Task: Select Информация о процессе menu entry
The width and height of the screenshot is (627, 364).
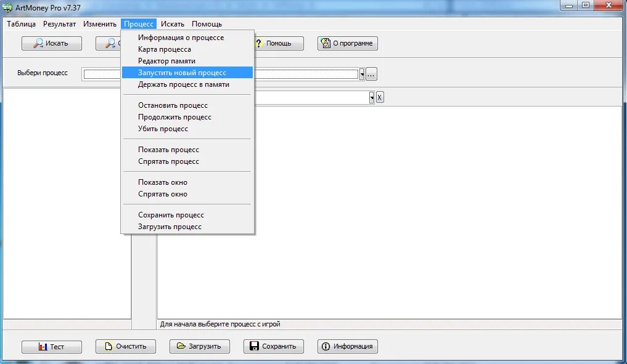Action: 187,38
